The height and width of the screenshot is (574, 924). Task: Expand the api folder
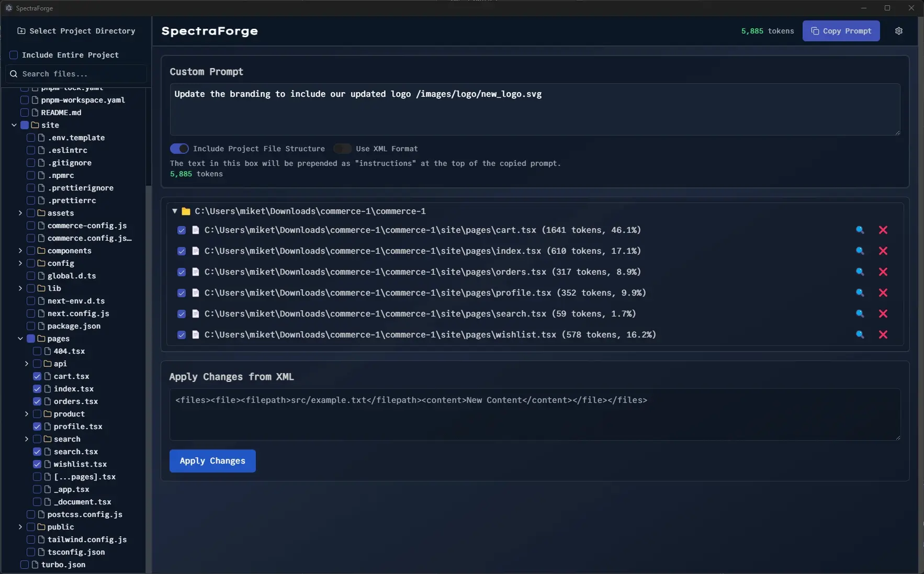click(x=27, y=364)
